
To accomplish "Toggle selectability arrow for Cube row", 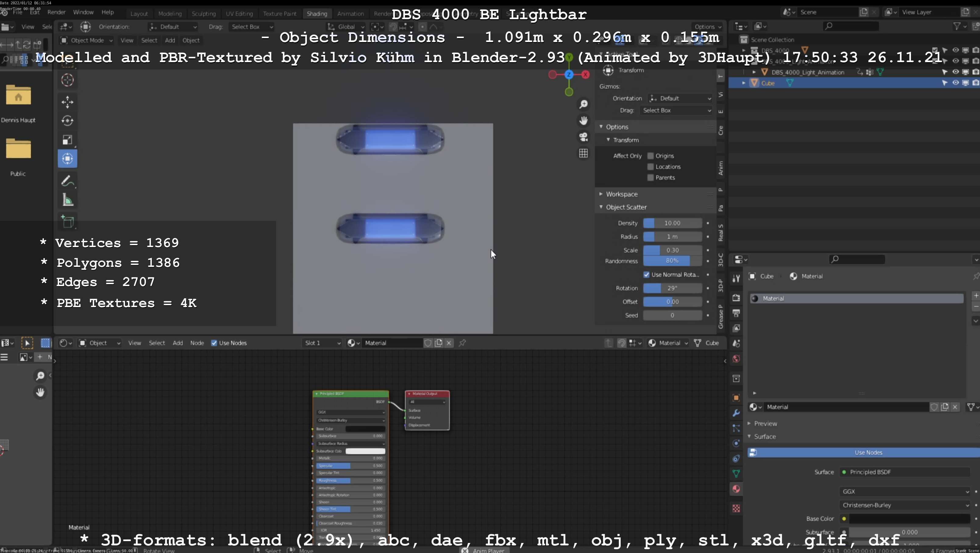I will click(x=945, y=83).
